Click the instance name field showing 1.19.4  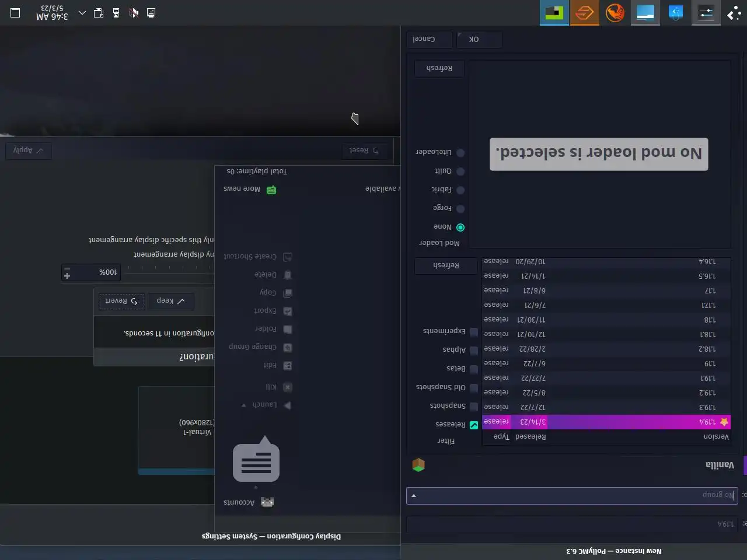572,524
